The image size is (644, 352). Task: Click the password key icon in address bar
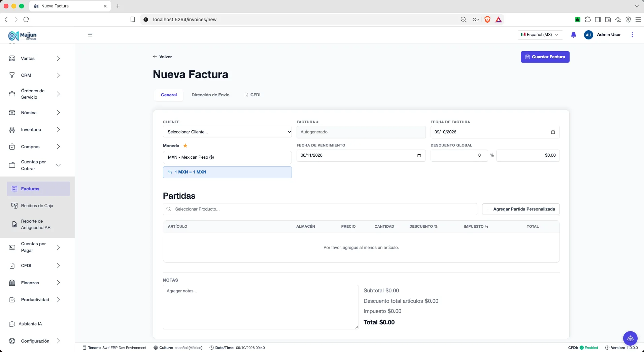(476, 20)
